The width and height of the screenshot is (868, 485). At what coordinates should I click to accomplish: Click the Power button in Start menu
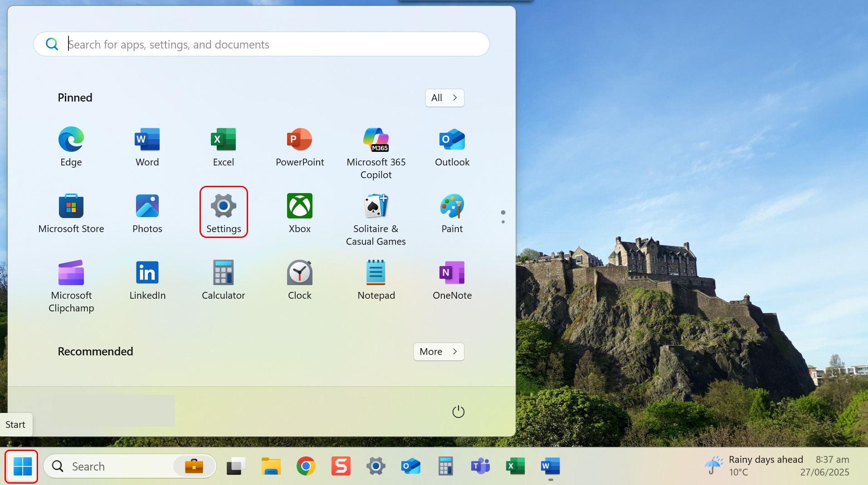[458, 412]
